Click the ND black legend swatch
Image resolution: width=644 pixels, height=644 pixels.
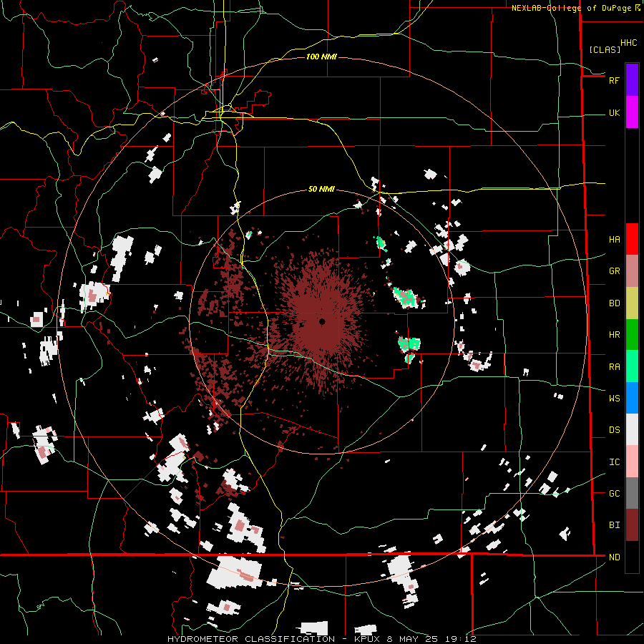point(632,557)
